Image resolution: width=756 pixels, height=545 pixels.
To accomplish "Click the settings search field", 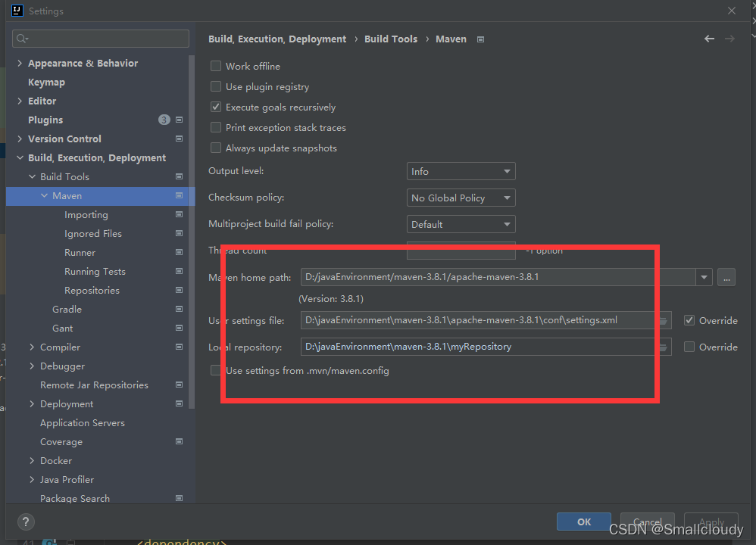I will tap(101, 39).
